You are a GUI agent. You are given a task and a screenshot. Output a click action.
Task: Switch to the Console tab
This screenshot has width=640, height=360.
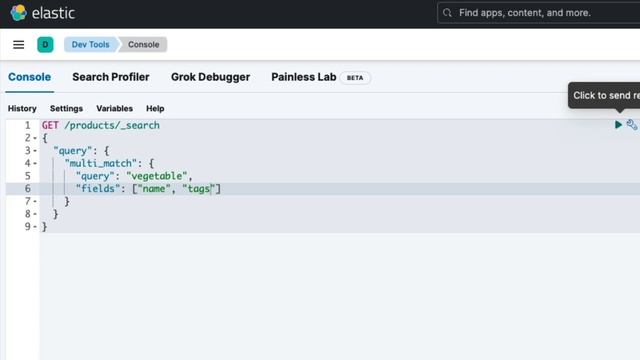29,77
